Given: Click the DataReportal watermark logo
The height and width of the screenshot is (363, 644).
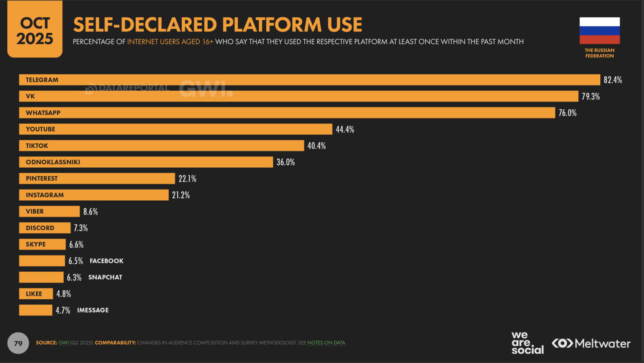Looking at the screenshot, I should (127, 88).
